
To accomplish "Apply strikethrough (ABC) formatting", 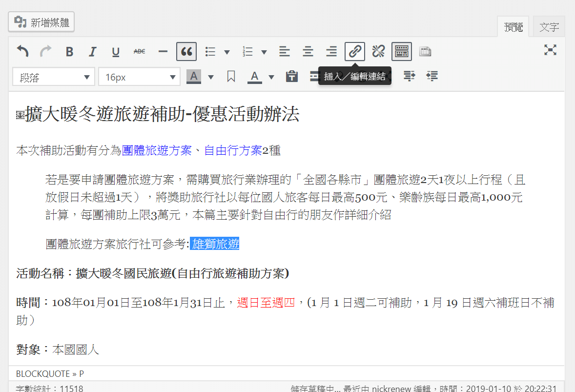I will 139,51.
